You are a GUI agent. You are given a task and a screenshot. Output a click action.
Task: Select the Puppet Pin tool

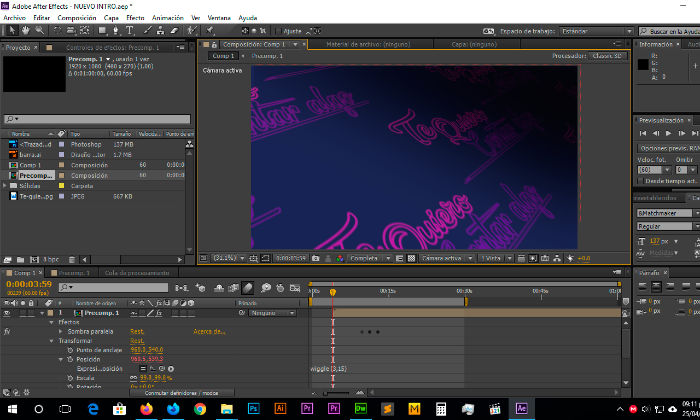click(209, 30)
